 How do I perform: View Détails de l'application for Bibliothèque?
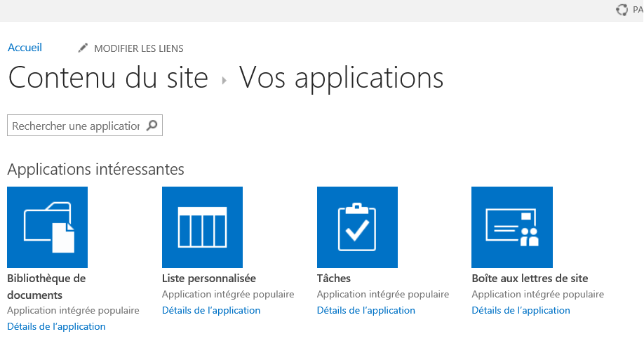point(56,326)
